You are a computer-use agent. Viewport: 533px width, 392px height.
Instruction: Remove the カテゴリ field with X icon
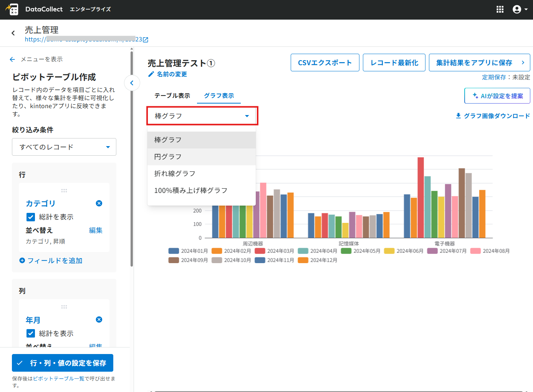point(99,203)
